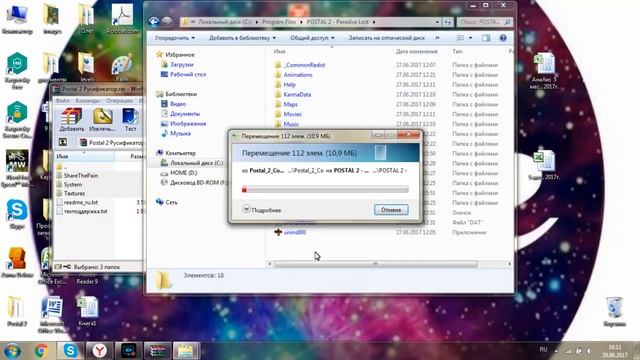Screen dimensions: 640x360
Task: Open the view options dropdown arrow
Action: tap(470, 38)
